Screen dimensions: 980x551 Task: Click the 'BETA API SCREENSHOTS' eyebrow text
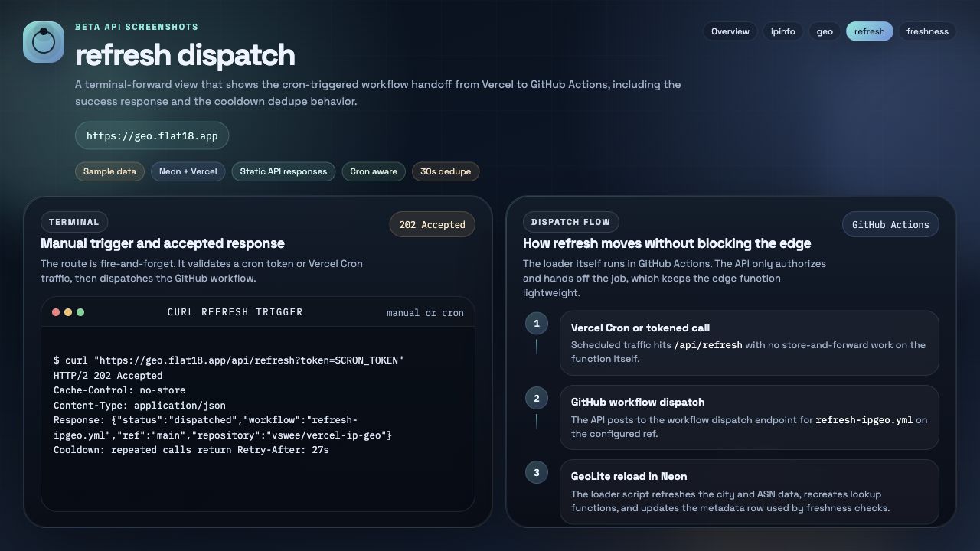click(x=136, y=27)
